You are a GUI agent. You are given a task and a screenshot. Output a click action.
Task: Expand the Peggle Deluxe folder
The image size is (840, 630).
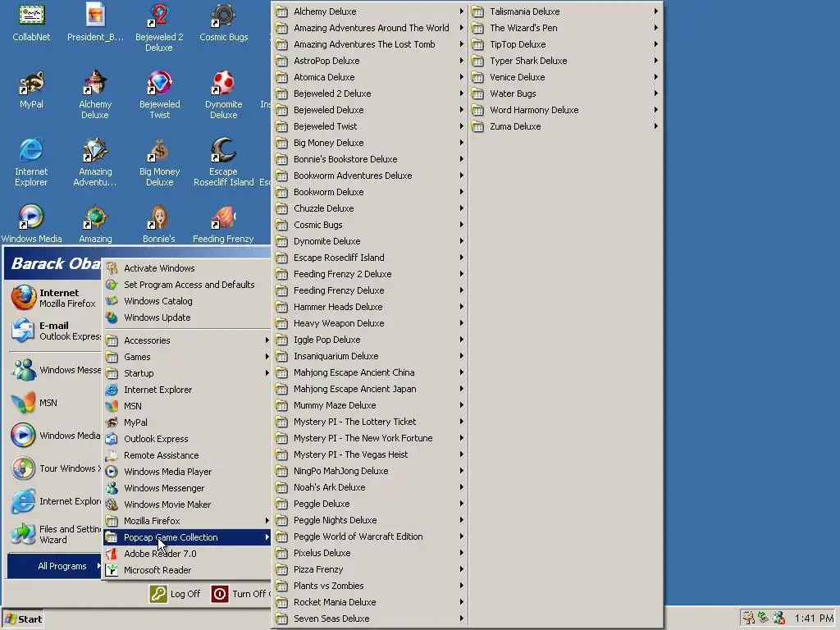point(370,504)
